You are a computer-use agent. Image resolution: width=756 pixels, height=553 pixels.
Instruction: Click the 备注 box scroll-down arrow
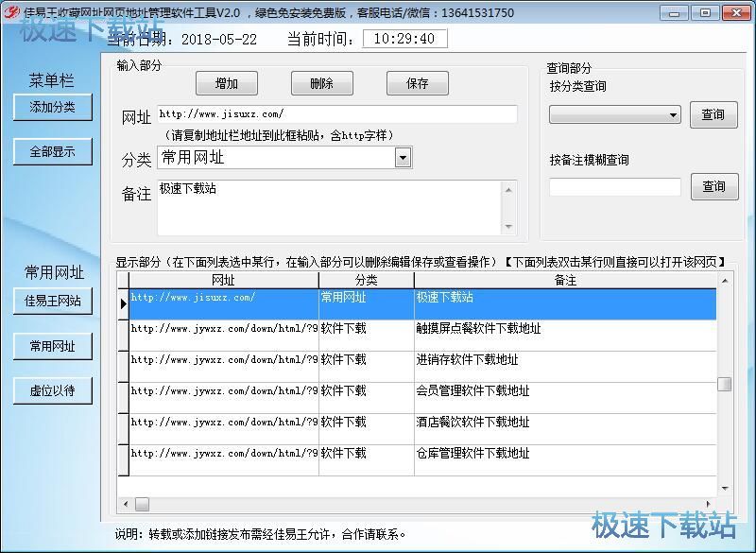pos(508,226)
